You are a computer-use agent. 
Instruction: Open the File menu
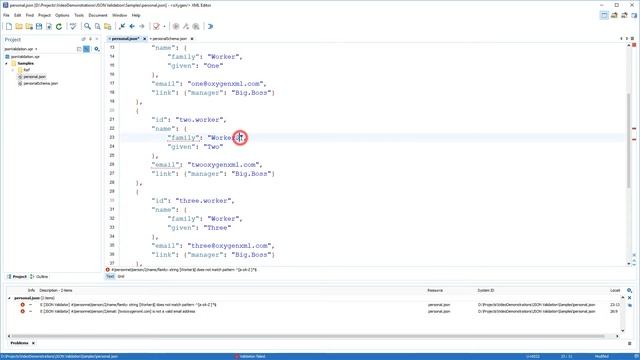[x=6, y=15]
